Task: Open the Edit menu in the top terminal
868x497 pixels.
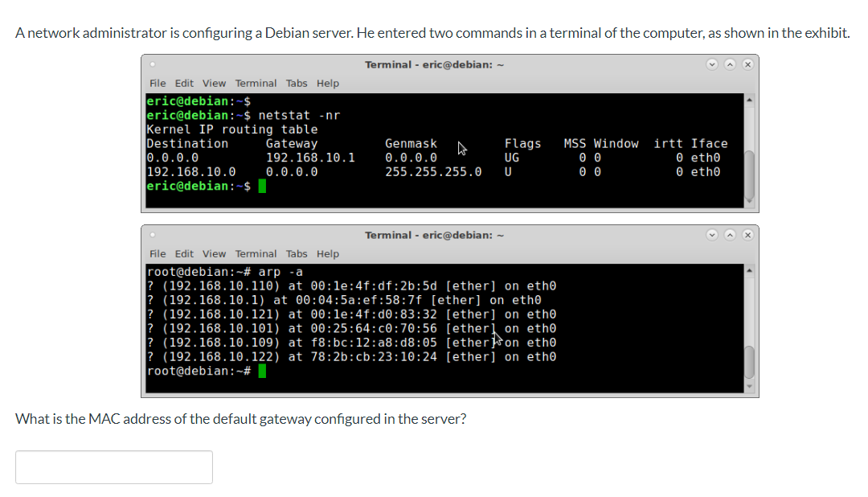Action: pos(184,83)
